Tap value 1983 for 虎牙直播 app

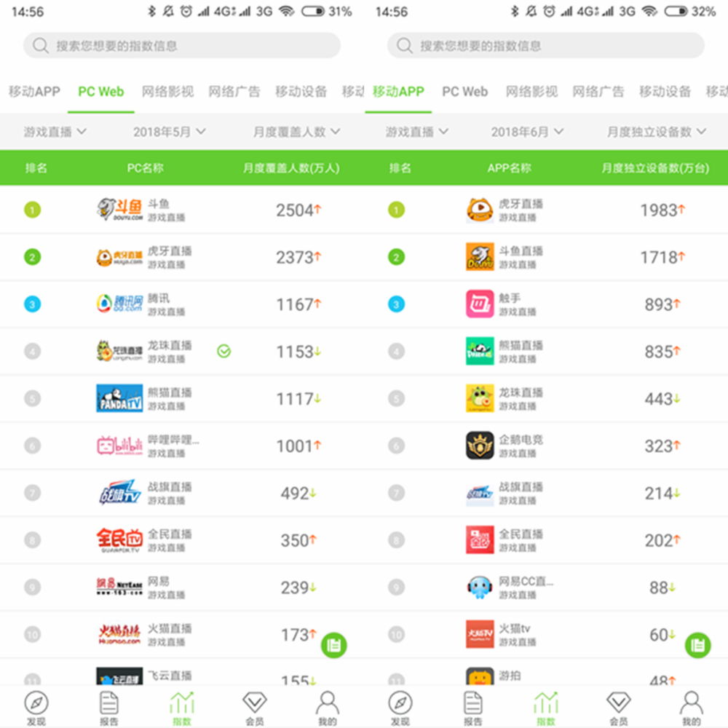[659, 210]
